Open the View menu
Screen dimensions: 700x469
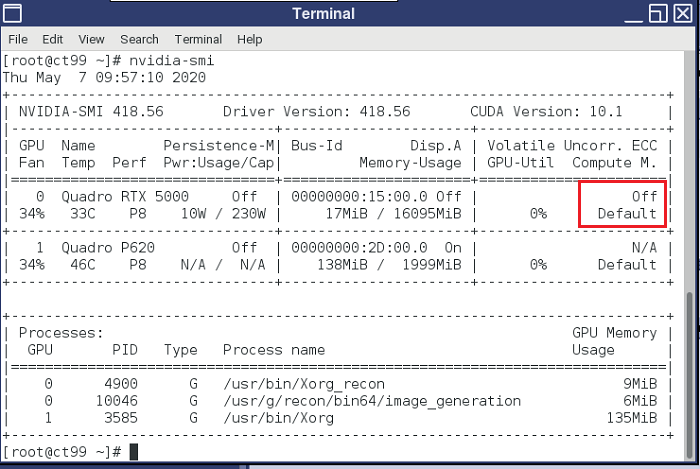[x=91, y=39]
